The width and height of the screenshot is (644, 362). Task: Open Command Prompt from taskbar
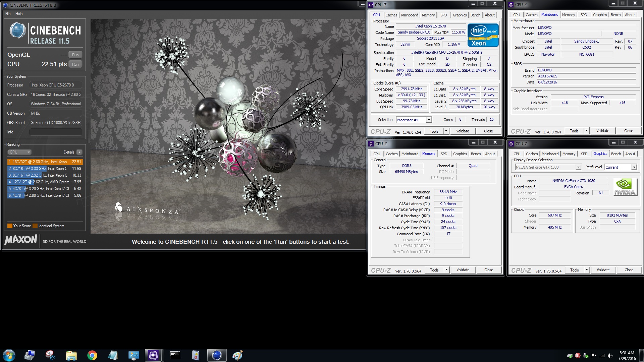175,355
